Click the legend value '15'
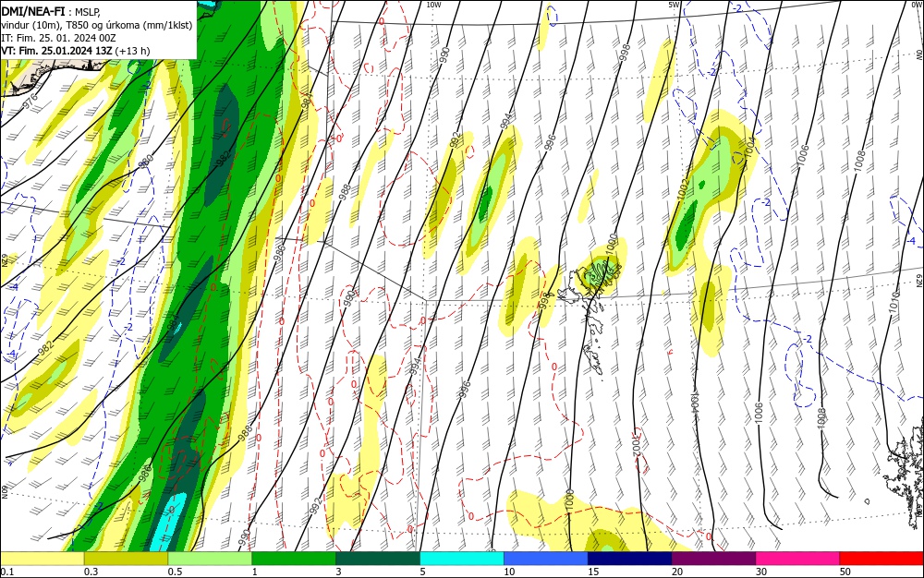Screen dimensions: 924x578 click(593, 572)
